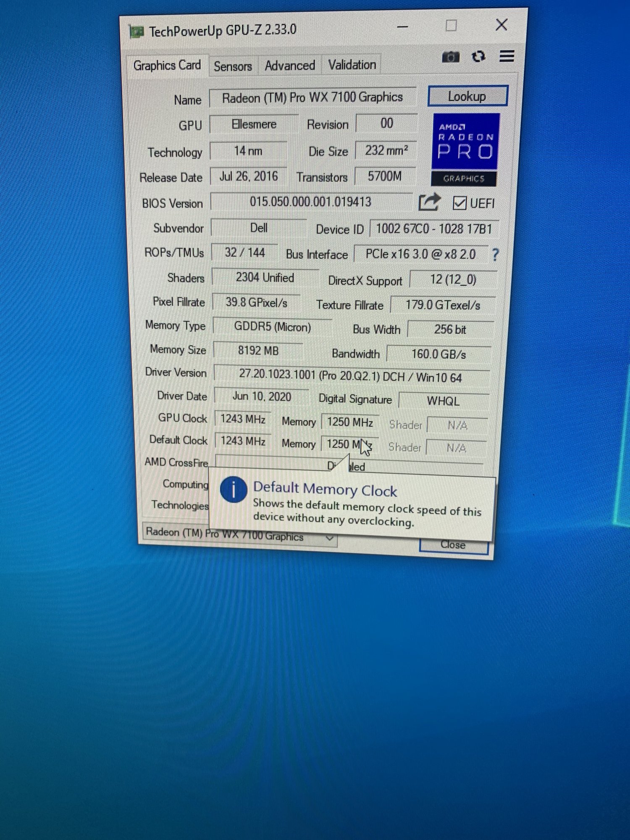The image size is (630, 840).
Task: Click the Driver Date Jun 10, 2020
Action: [262, 396]
